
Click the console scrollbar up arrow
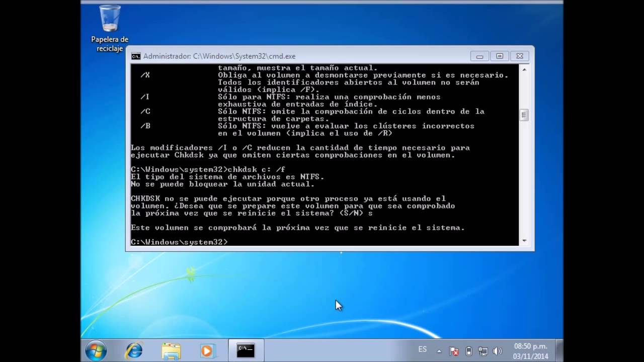524,69
